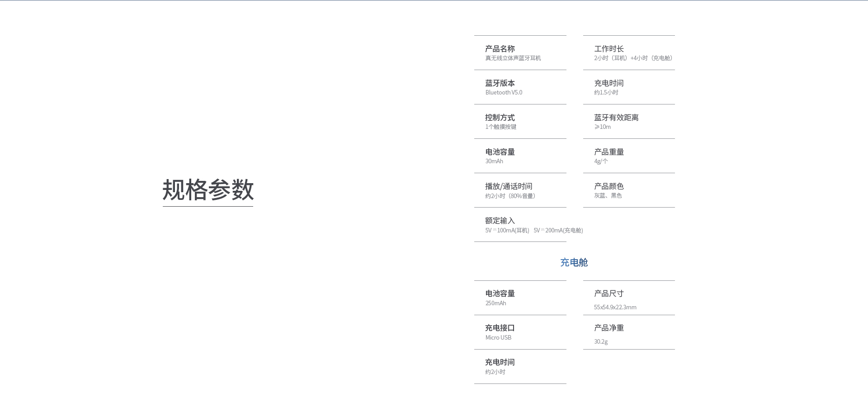
Task: Click the 250mAh battery value
Action: point(496,303)
